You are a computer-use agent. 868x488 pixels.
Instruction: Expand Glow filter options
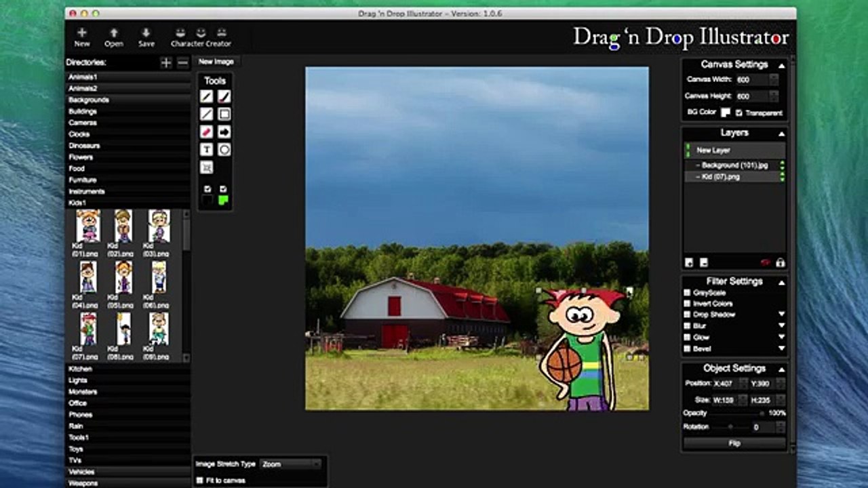pos(781,337)
